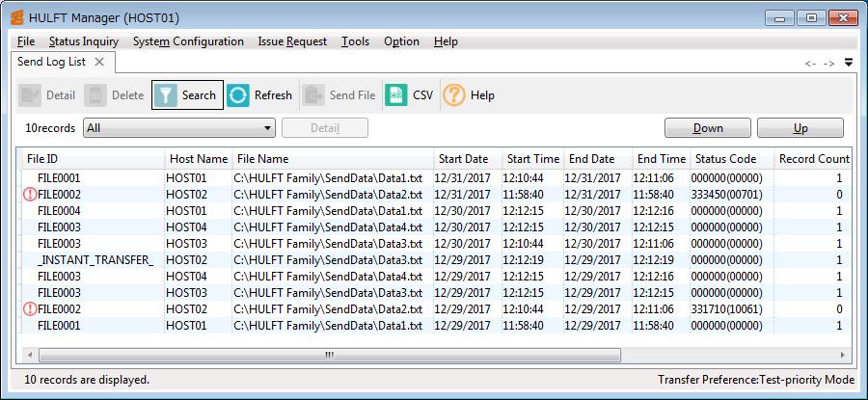Sort by Status Code column header
Image resolution: width=868 pixels, height=400 pixels.
click(723, 158)
